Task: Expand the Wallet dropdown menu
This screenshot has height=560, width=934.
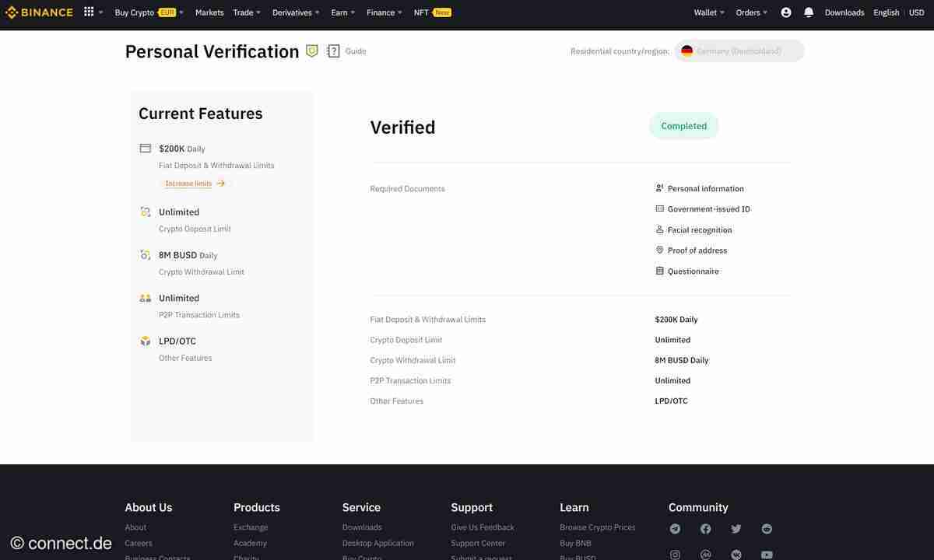Action: 708,12
